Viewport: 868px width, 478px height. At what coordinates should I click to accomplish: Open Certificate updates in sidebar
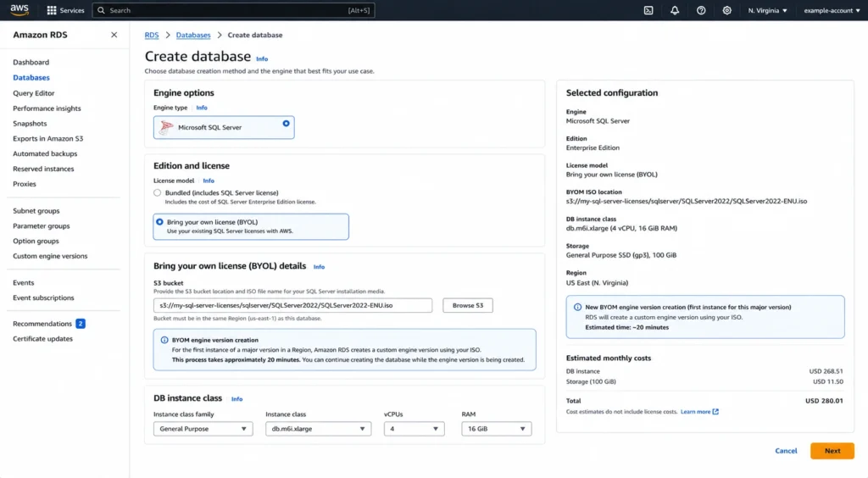(42, 339)
